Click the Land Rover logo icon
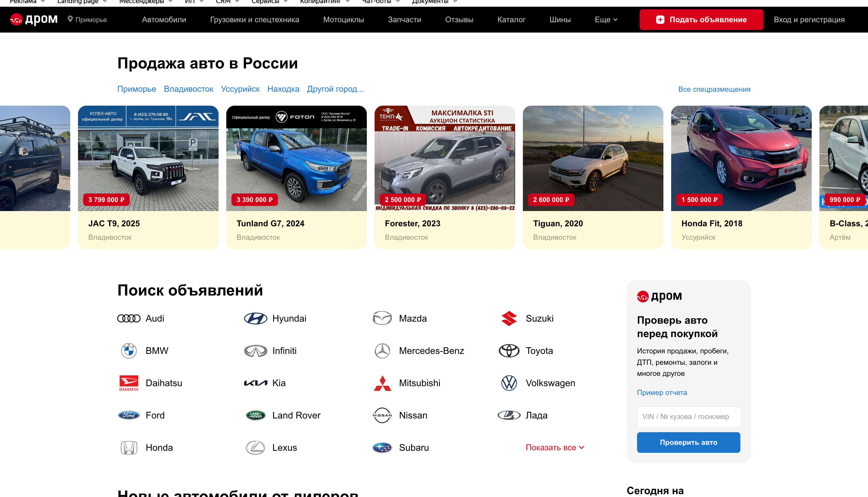 [x=256, y=415]
